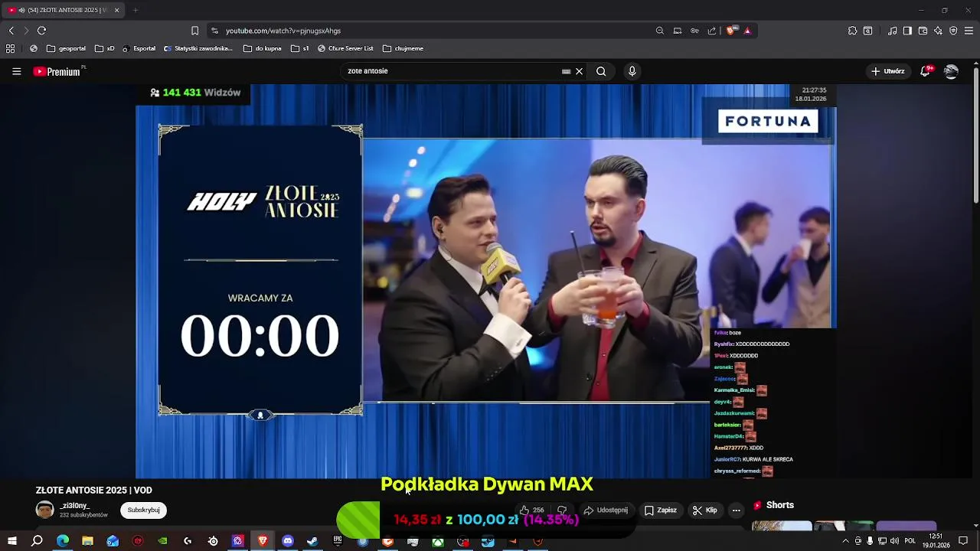Share the page via the share icon

(712, 31)
